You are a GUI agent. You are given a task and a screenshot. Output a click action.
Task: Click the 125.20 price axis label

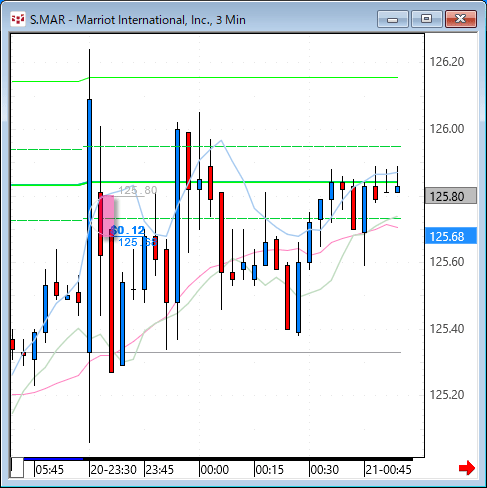(447, 395)
